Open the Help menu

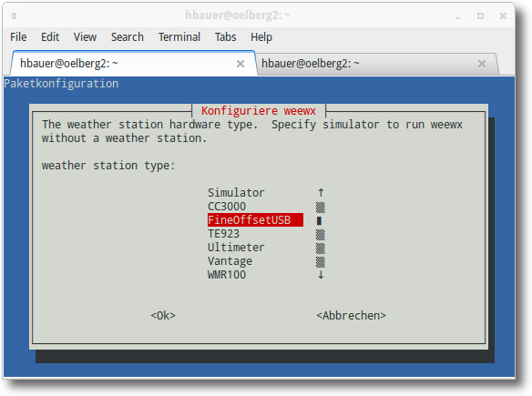[x=261, y=36]
